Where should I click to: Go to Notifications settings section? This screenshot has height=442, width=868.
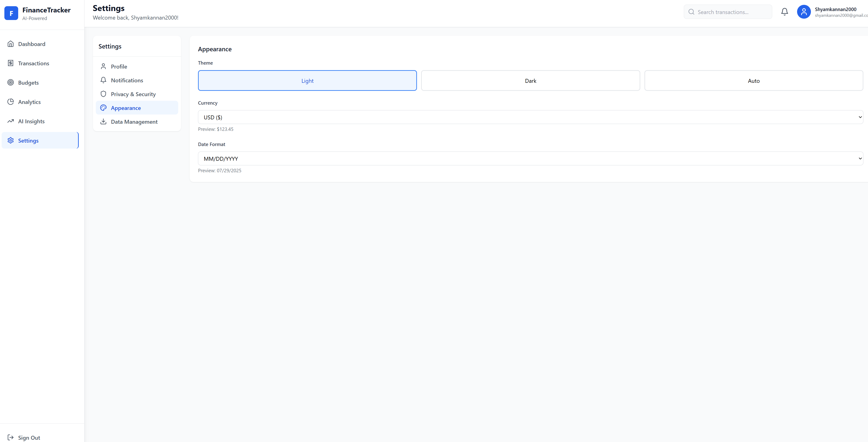pyautogui.click(x=127, y=80)
